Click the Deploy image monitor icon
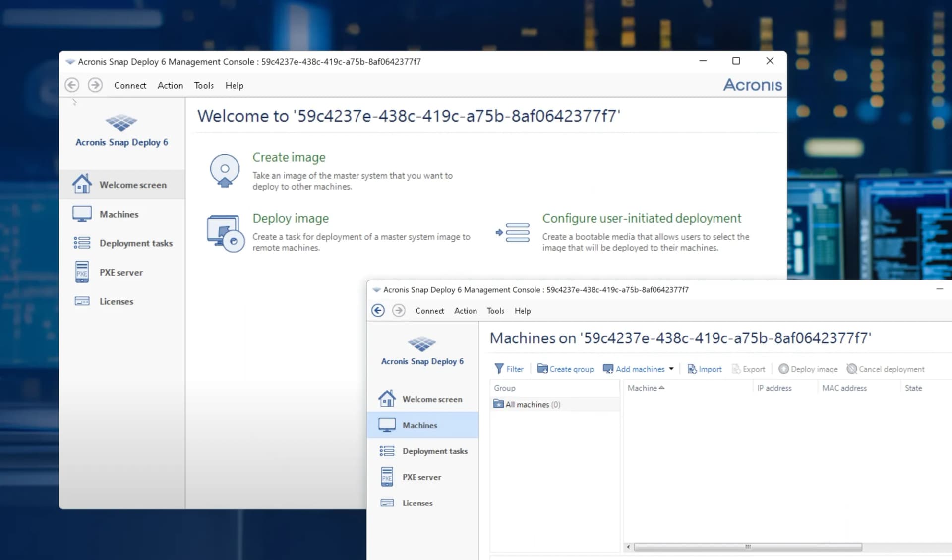This screenshot has width=952, height=560. click(x=225, y=233)
